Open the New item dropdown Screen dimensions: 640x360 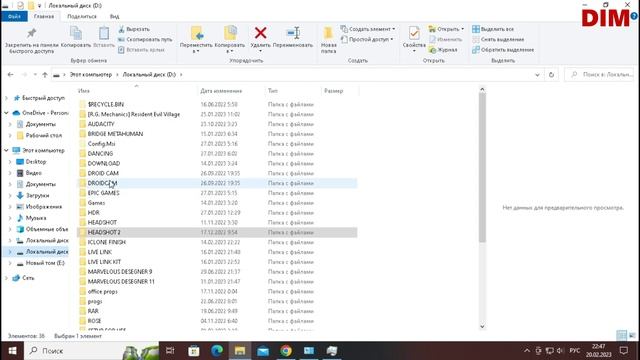[368, 29]
